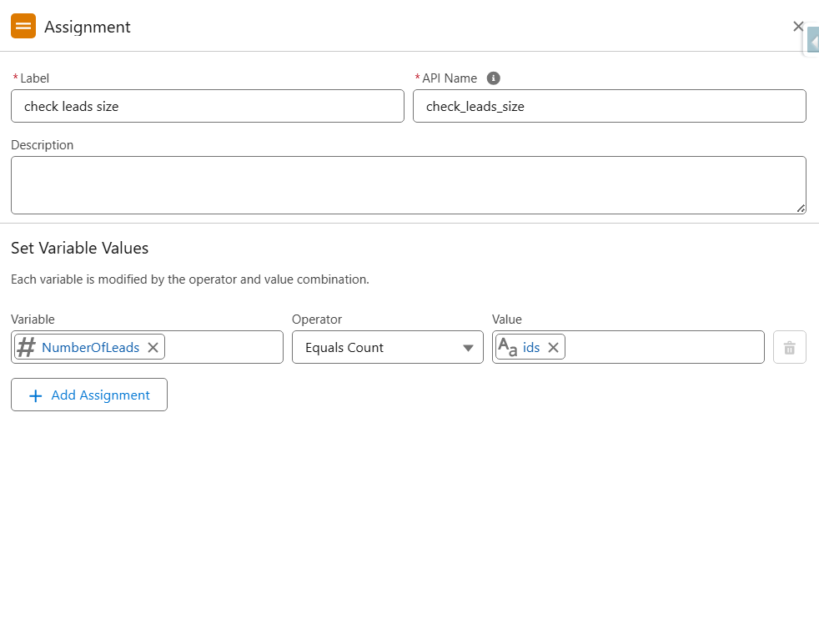This screenshot has width=819, height=644.
Task: Remove the ids value via its X icon
Action: pyautogui.click(x=553, y=347)
